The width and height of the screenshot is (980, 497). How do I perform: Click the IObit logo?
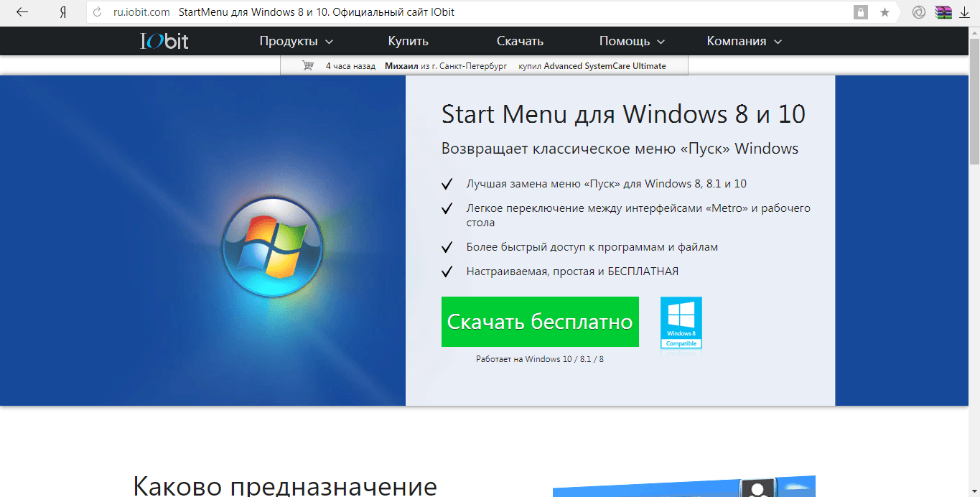tap(164, 41)
